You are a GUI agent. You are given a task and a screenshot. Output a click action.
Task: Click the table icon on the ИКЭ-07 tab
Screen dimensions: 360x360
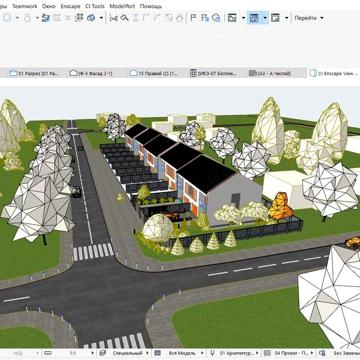[193, 73]
